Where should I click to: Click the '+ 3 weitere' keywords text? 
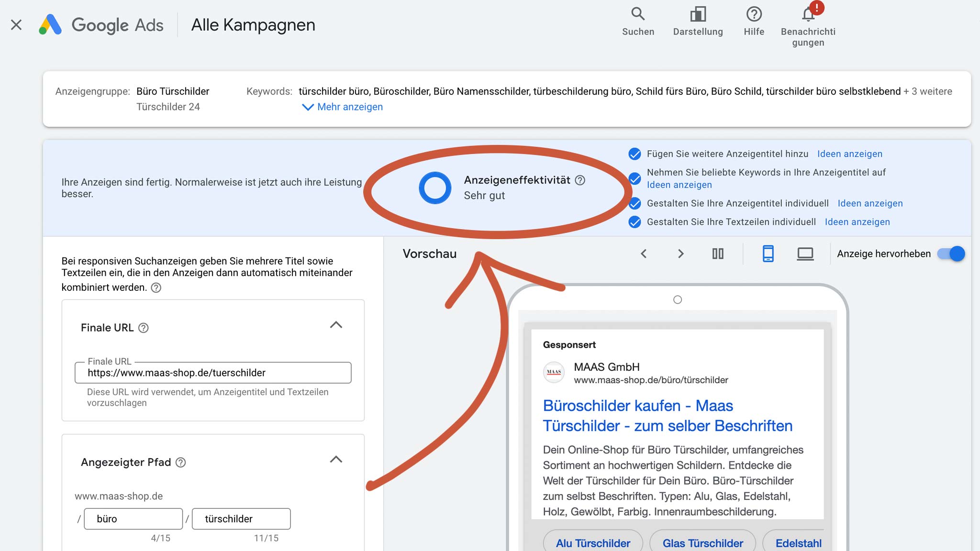[x=927, y=91]
